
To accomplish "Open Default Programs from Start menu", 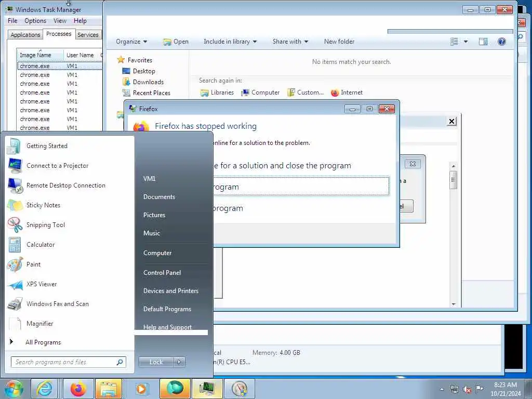I will click(167, 309).
